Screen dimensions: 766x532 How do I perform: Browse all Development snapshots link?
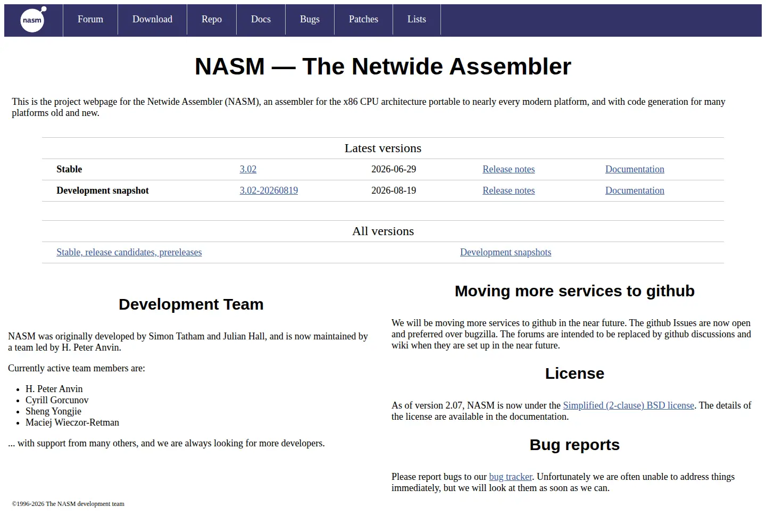(x=505, y=252)
